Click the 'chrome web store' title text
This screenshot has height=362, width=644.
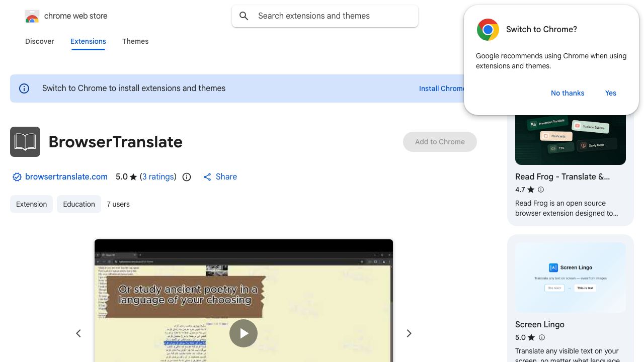[x=76, y=16]
